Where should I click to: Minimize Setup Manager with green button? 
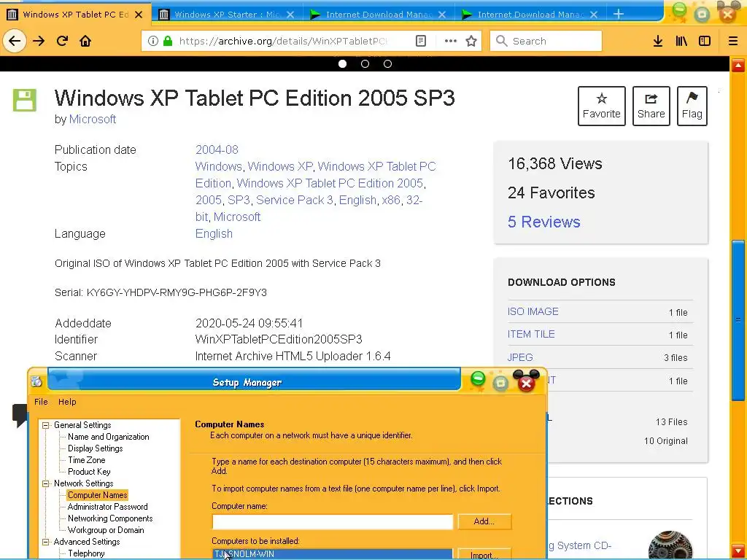tap(478, 379)
